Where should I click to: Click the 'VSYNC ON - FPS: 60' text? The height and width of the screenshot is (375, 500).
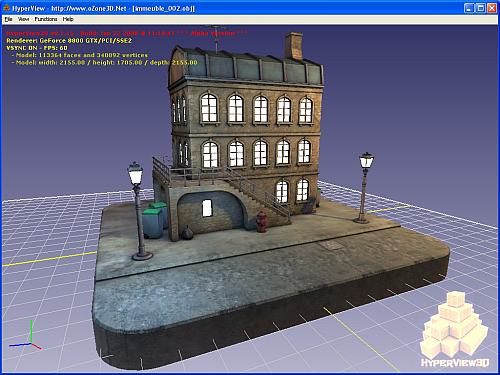(37, 48)
